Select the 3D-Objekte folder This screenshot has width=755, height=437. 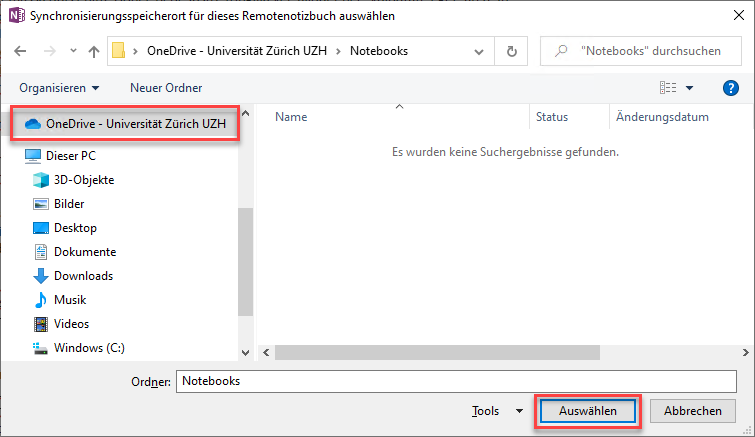click(84, 180)
